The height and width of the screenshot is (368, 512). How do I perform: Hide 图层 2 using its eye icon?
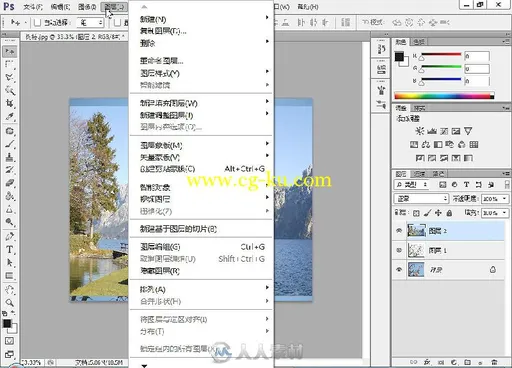pyautogui.click(x=399, y=231)
